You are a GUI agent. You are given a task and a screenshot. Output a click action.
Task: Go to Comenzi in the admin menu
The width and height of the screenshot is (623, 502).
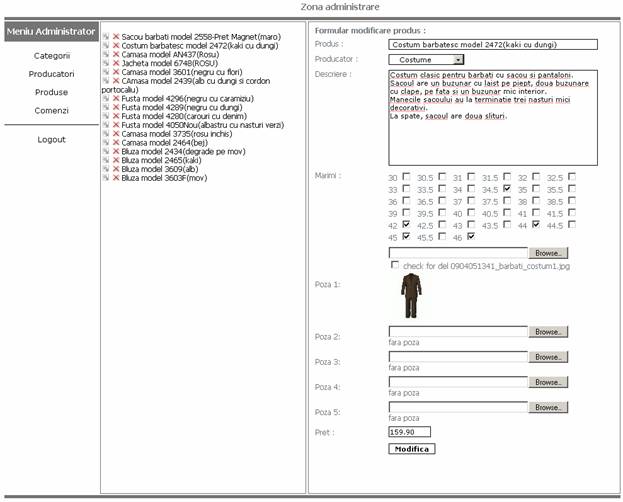(x=52, y=110)
